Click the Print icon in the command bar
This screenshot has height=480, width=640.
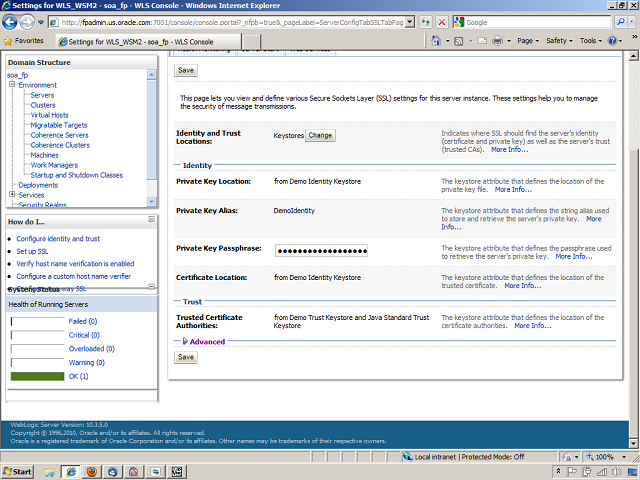(x=497, y=41)
